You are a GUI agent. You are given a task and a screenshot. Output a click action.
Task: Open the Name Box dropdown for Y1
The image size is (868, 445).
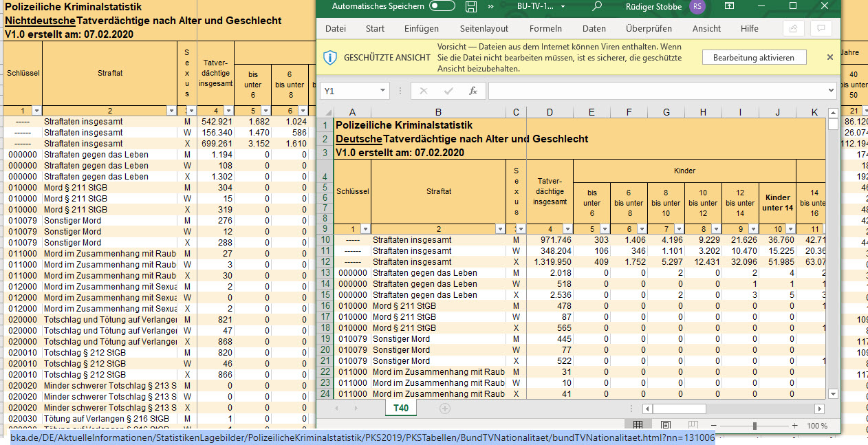click(x=383, y=91)
